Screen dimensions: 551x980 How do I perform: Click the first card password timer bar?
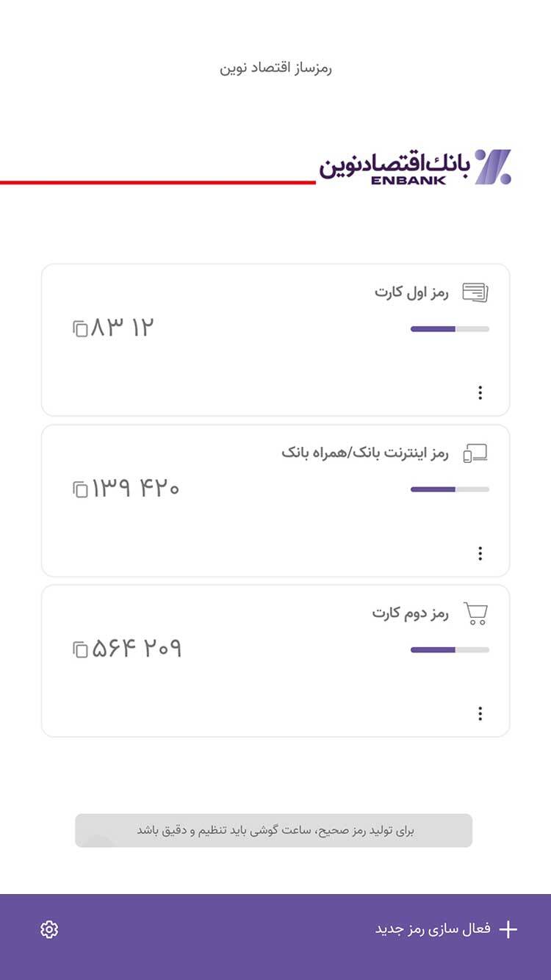pyautogui.click(x=450, y=329)
